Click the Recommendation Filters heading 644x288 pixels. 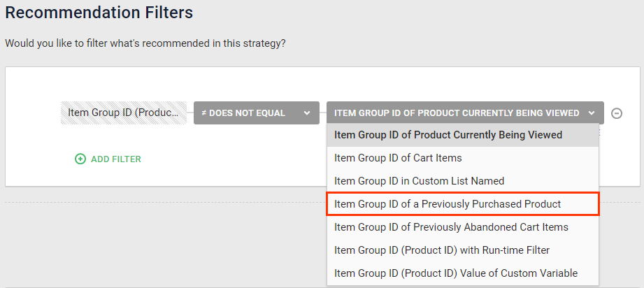(99, 13)
